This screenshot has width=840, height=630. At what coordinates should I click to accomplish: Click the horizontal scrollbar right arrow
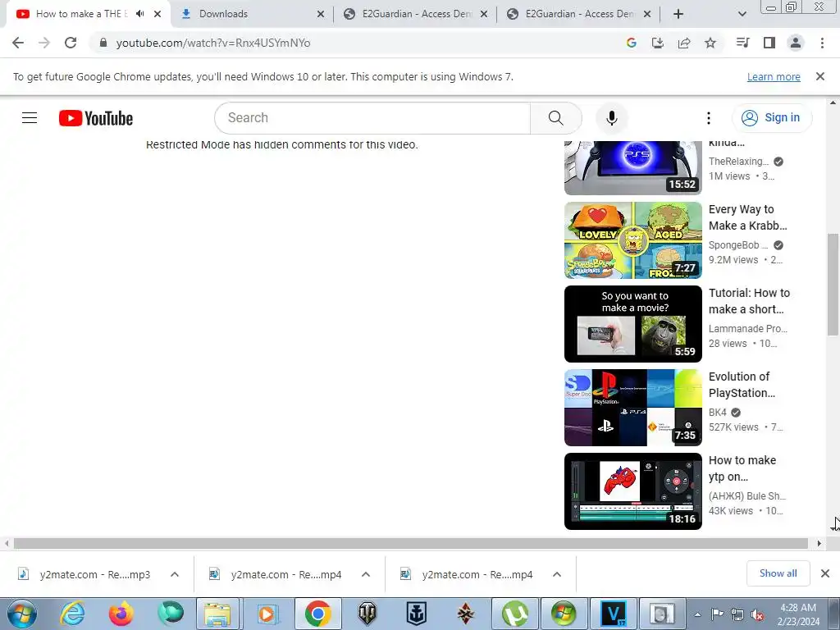pos(819,543)
